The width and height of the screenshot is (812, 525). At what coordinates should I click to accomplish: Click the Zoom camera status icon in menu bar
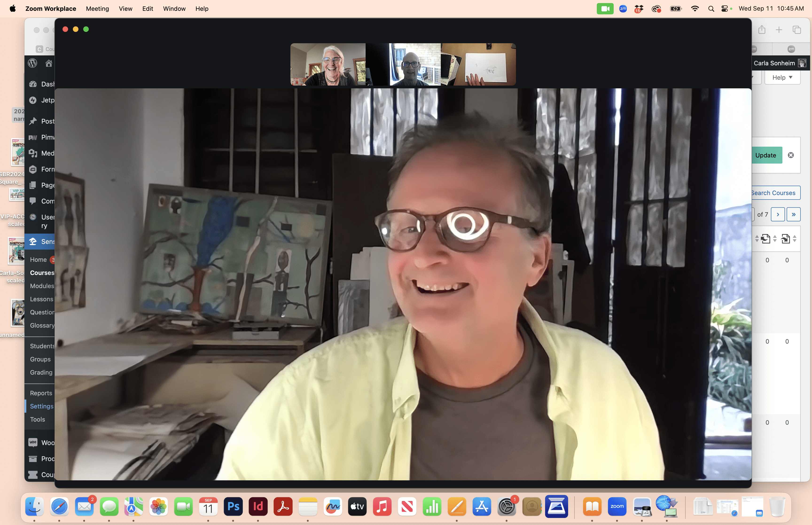pyautogui.click(x=605, y=9)
